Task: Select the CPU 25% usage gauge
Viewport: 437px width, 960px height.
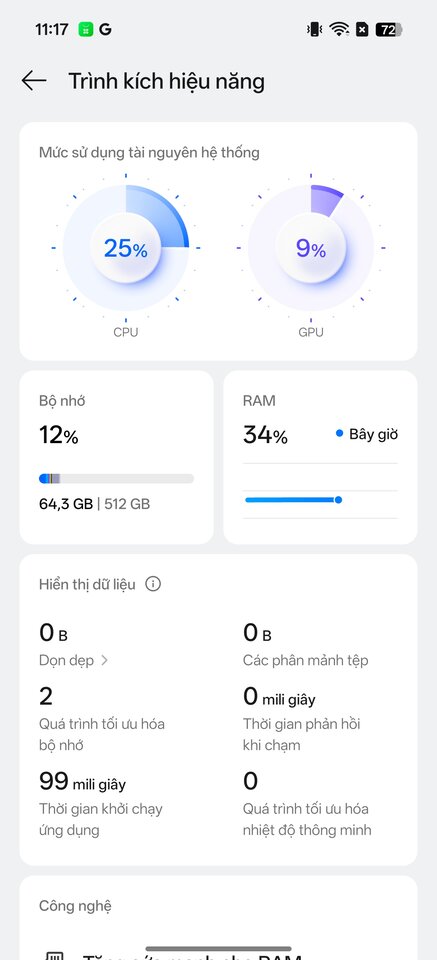Action: [125, 248]
